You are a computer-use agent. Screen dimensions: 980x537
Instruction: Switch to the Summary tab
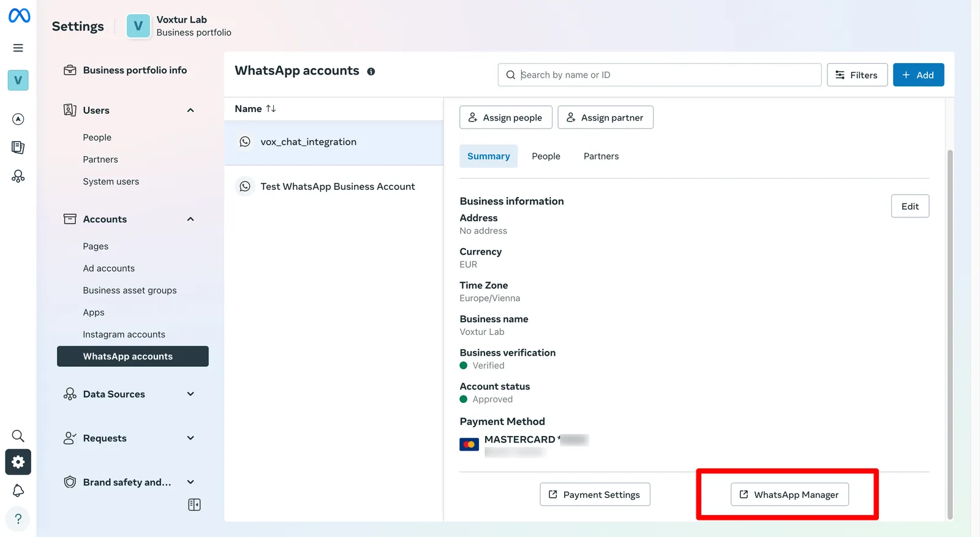489,156
